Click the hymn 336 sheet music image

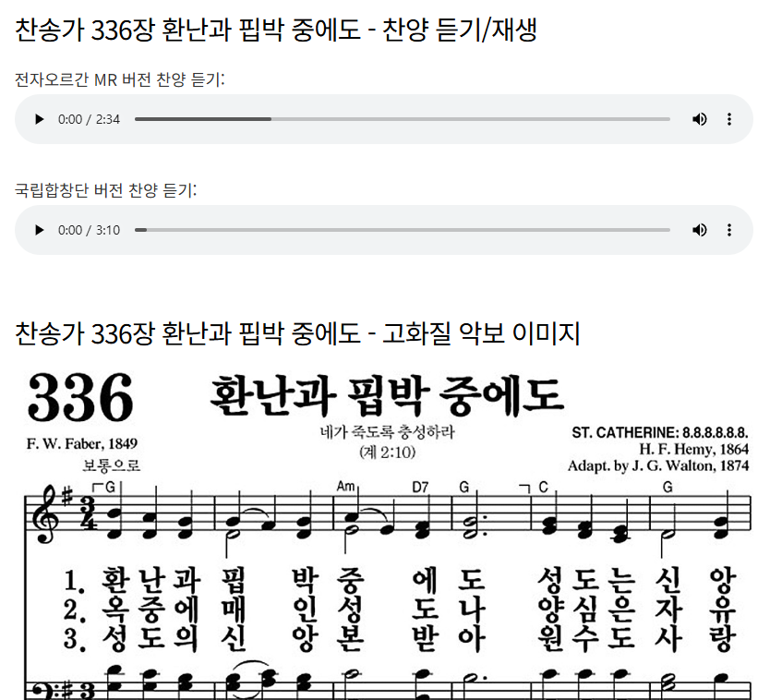point(388,533)
